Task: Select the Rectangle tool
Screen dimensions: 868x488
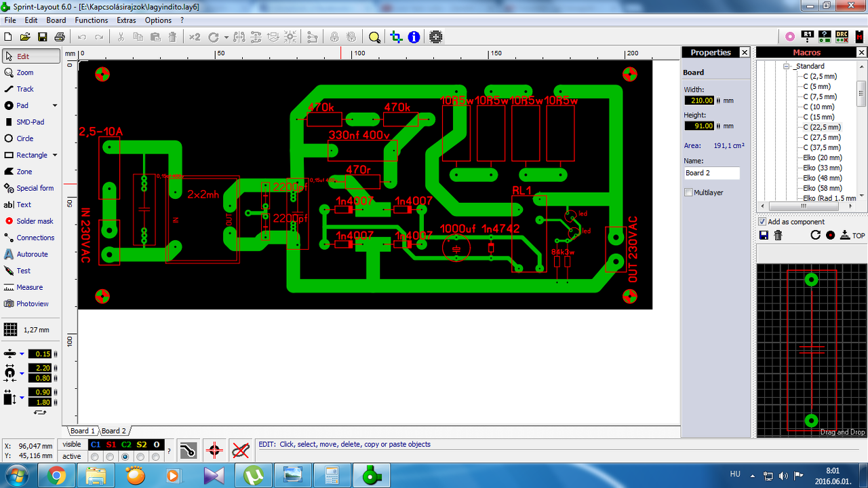Action: pyautogui.click(x=26, y=155)
